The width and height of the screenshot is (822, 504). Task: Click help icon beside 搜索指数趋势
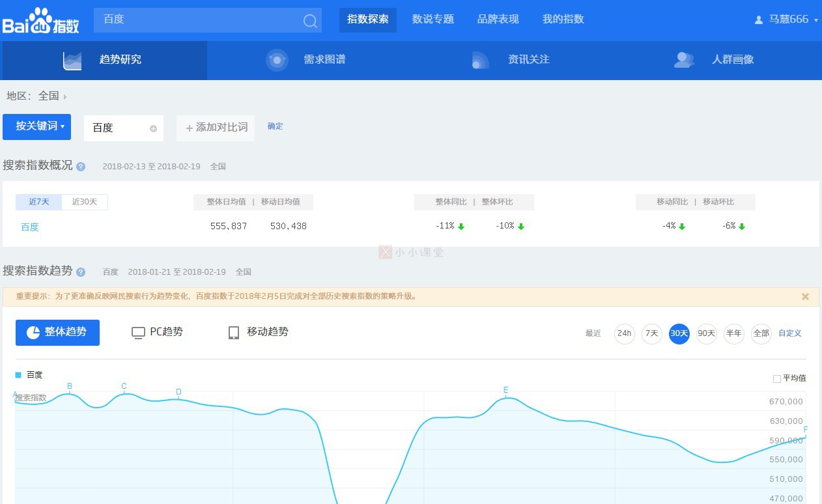pyautogui.click(x=81, y=272)
